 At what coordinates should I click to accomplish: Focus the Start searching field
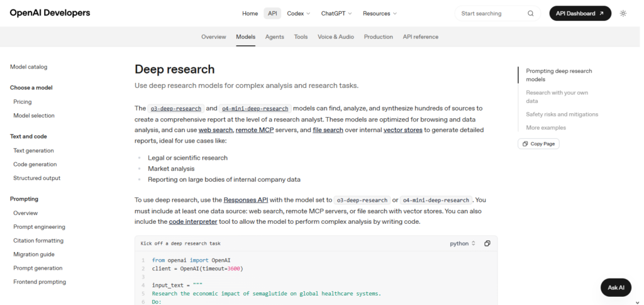(x=498, y=14)
